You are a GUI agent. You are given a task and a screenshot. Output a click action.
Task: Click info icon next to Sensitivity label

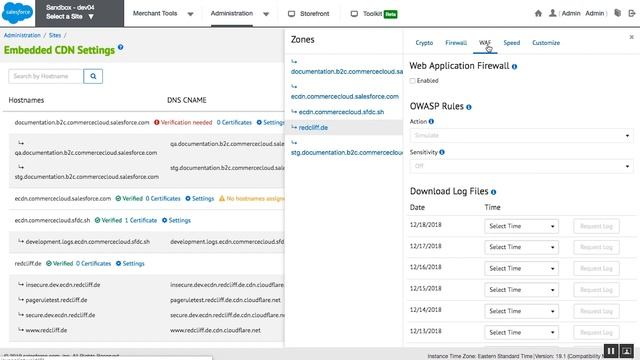point(442,152)
